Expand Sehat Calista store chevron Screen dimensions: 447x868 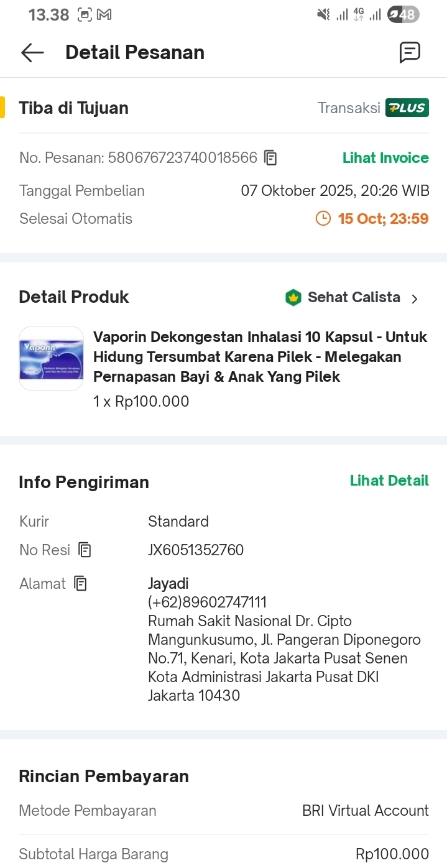[415, 298]
